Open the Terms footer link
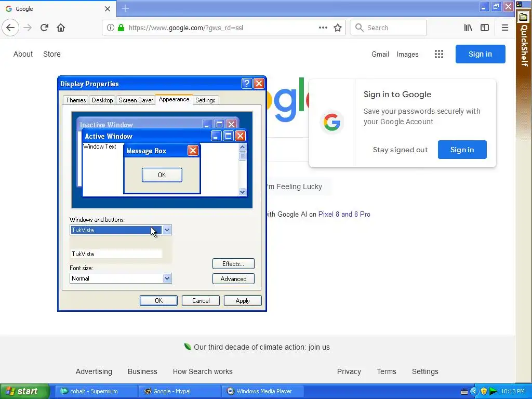Screen dimensions: 532x399 click(x=387, y=371)
